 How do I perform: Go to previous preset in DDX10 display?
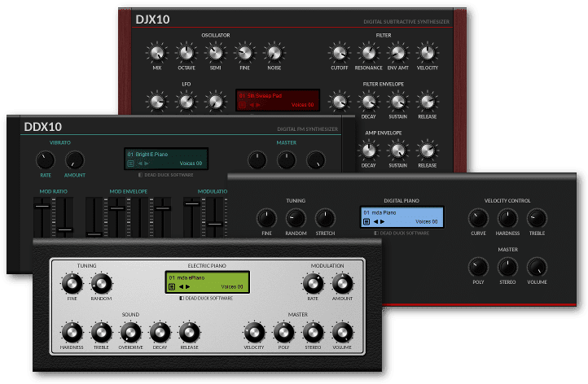tap(140, 164)
